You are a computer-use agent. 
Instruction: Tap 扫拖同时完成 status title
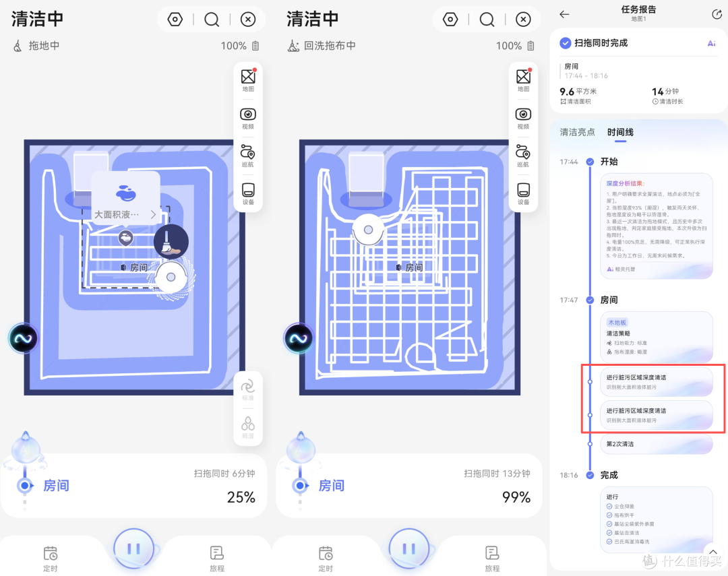[x=601, y=43]
